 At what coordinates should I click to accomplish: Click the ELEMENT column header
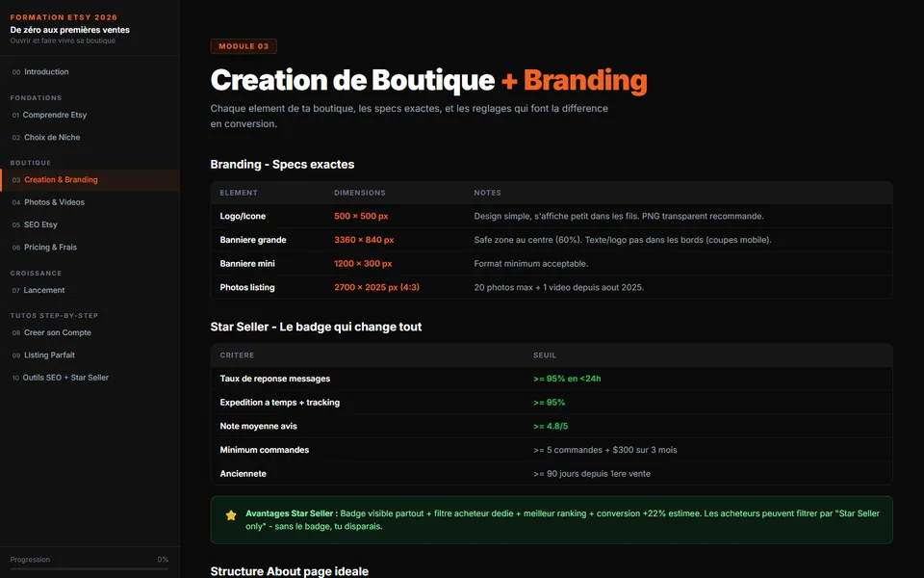[239, 193]
